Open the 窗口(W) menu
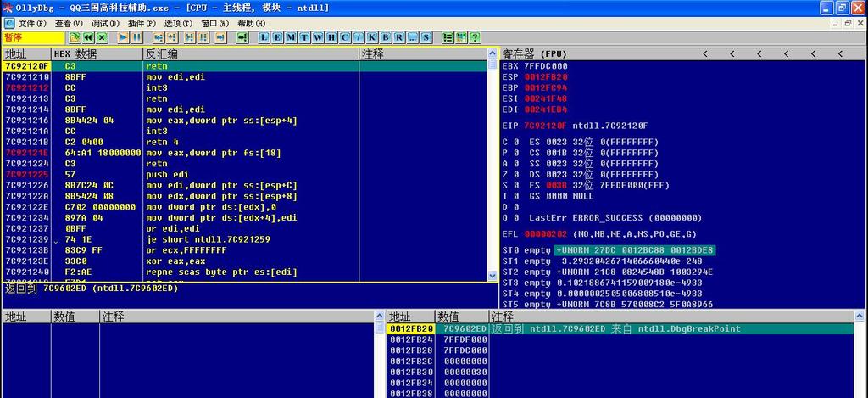Image resolution: width=868 pixels, height=398 pixels. [214, 23]
